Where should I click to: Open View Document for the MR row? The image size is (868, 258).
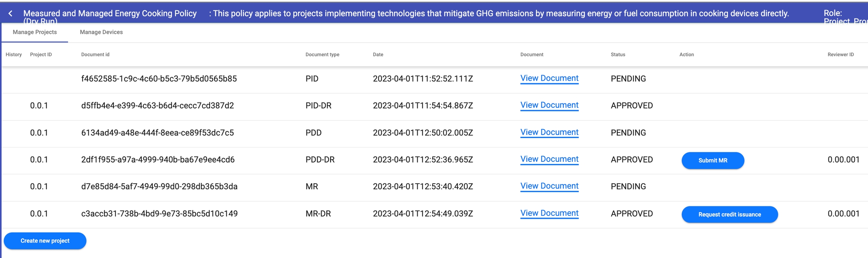click(549, 186)
